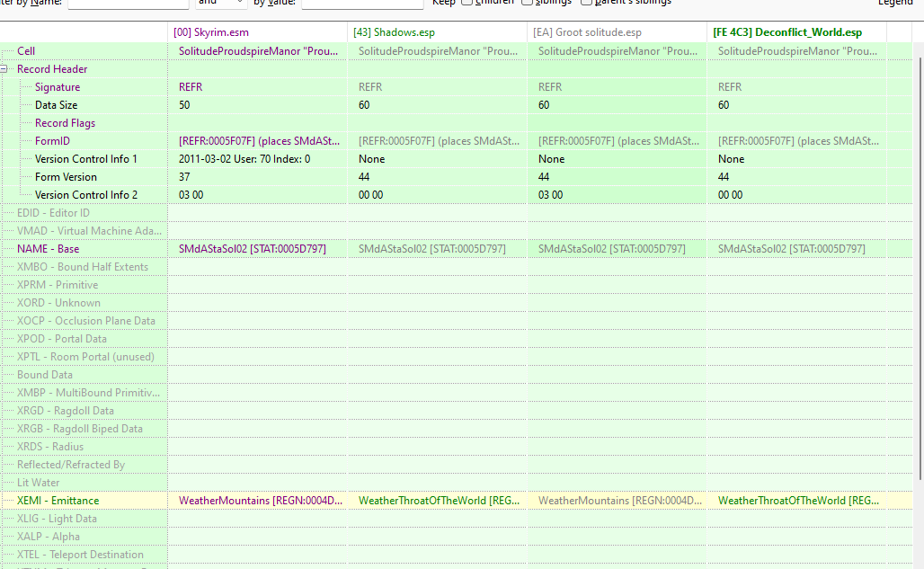Click Data Size value 50 in Skyrim.esm

[184, 105]
